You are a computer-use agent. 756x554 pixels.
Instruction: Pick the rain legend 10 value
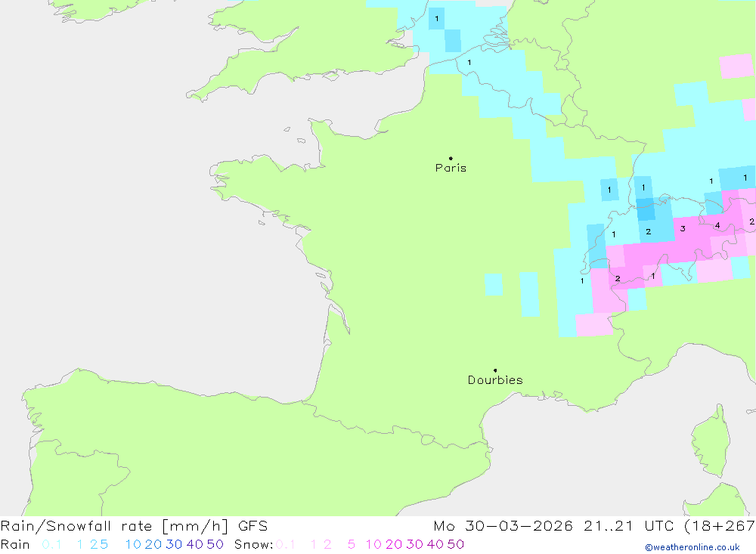pos(133,544)
